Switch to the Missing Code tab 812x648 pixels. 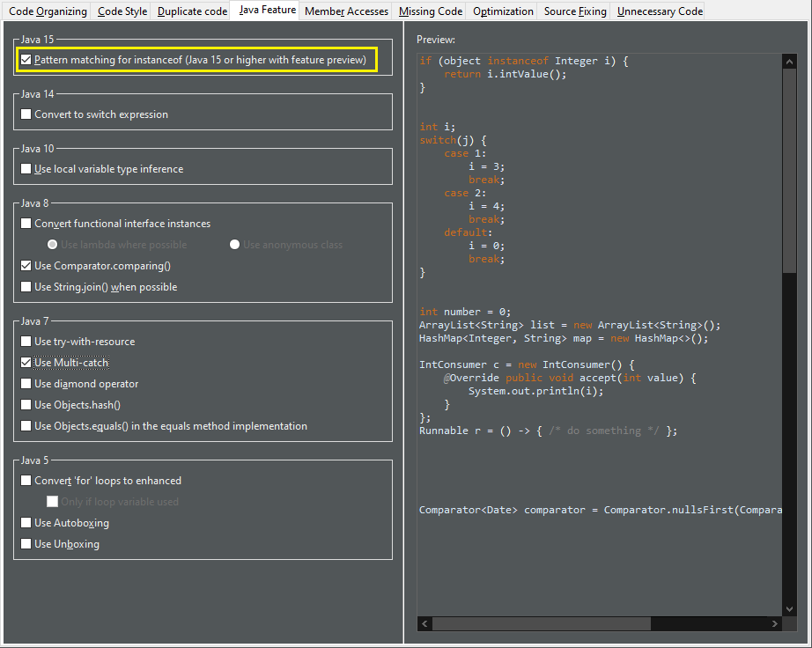pyautogui.click(x=431, y=11)
